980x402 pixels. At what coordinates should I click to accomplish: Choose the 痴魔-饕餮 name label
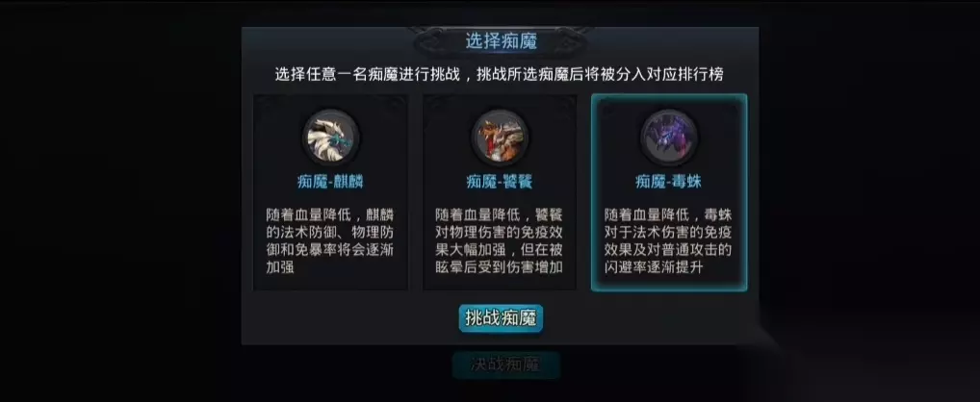tap(500, 183)
